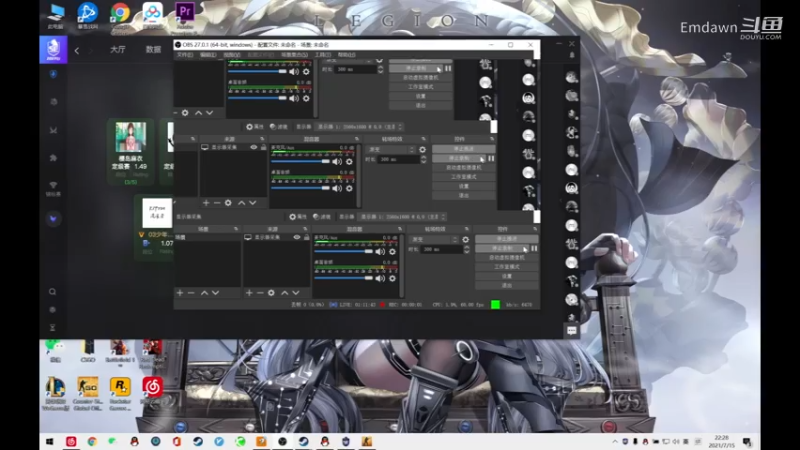Move source up in main OBS Sources dock

click(x=285, y=293)
